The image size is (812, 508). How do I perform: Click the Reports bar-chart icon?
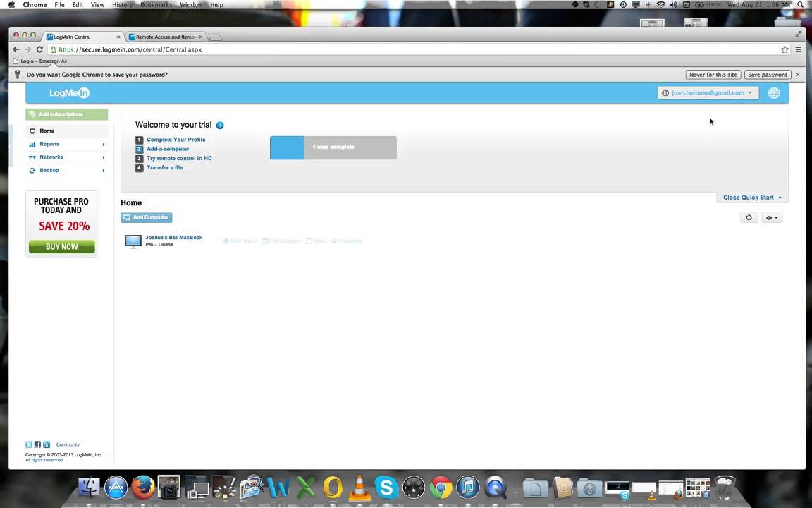32,144
